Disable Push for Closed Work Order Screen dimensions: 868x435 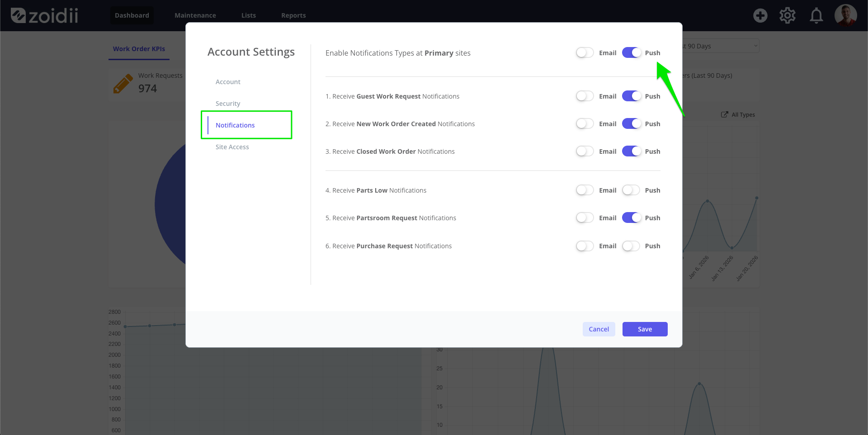(x=631, y=151)
